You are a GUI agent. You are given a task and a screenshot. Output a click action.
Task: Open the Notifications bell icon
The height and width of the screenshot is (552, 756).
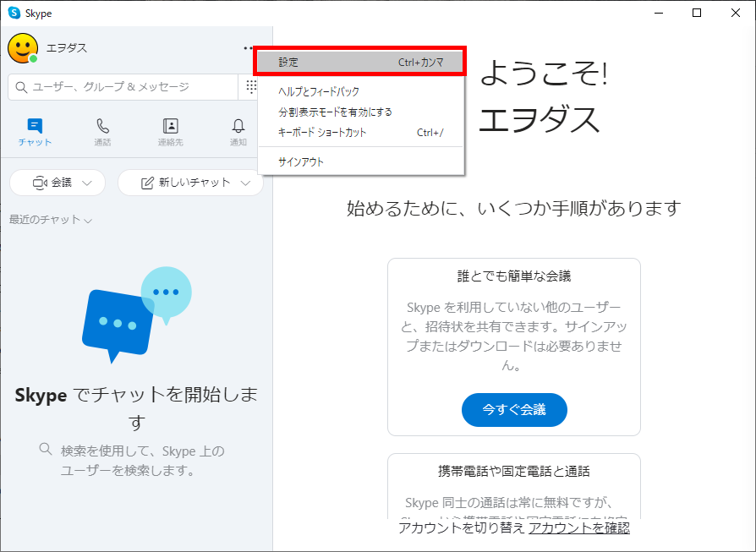tap(238, 126)
